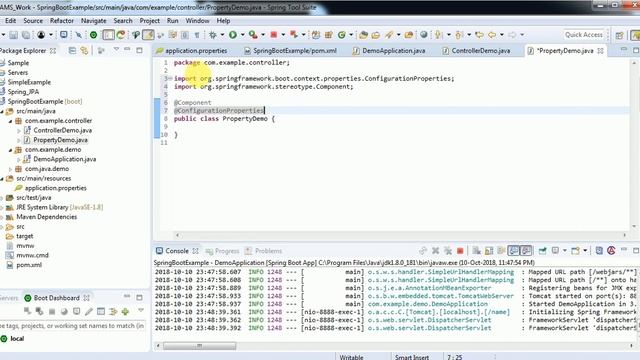Click the Debug bug icon in the toolbar
The width and height of the screenshot is (640, 360).
213,35
